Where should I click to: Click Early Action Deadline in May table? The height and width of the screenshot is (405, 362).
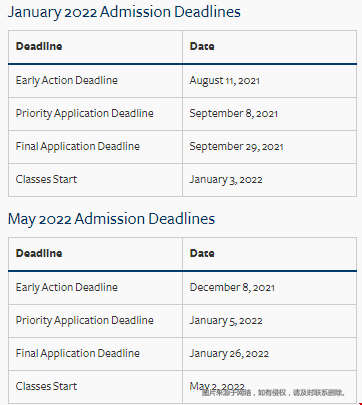point(67,287)
